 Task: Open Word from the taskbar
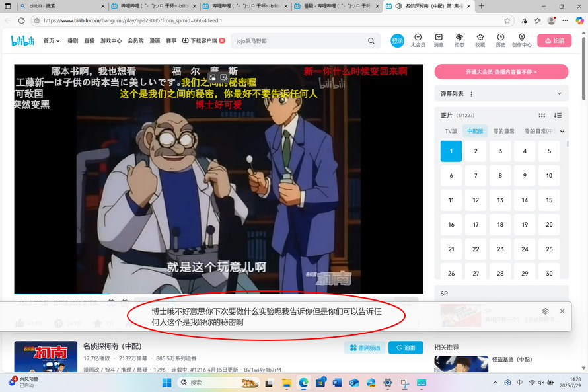click(x=337, y=383)
